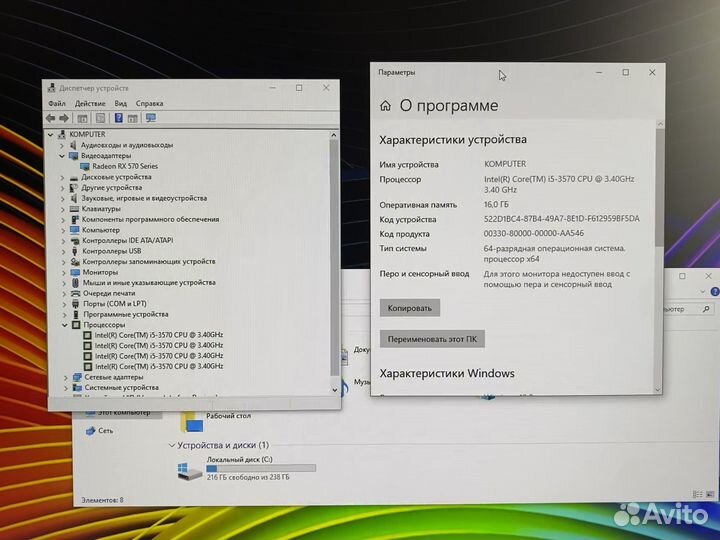
Task: Click the monitor scan icon in Device Manager toolbar
Action: pyautogui.click(x=151, y=118)
